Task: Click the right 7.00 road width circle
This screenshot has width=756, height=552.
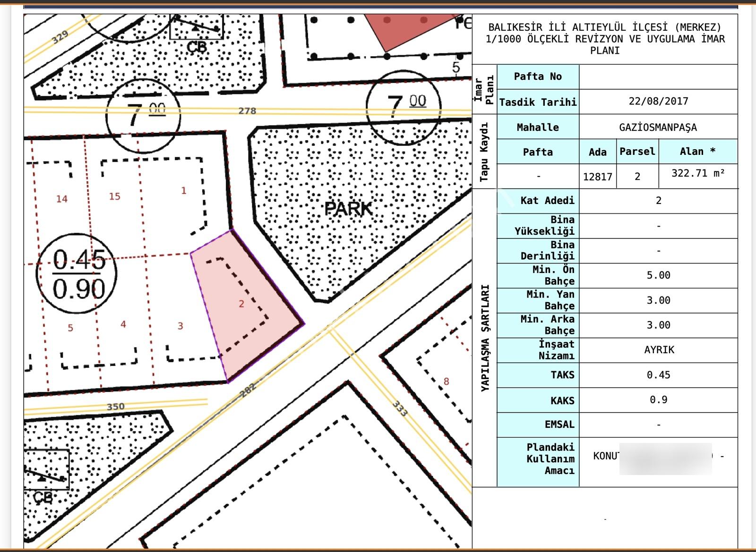Action: tap(403, 107)
